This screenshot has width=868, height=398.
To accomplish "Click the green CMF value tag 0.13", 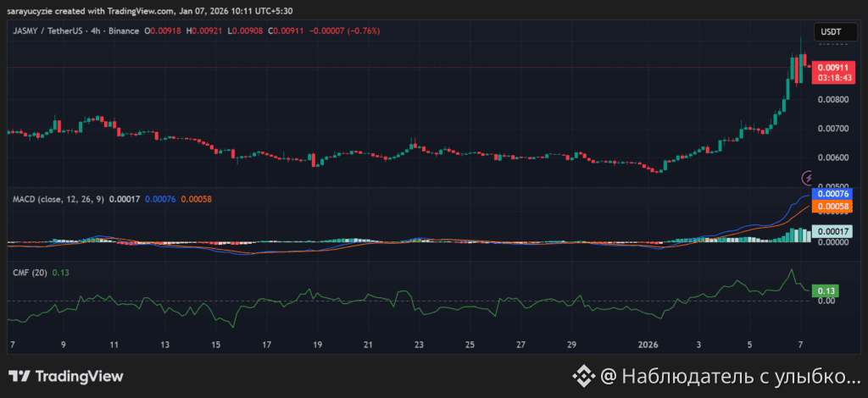I will pos(825,290).
